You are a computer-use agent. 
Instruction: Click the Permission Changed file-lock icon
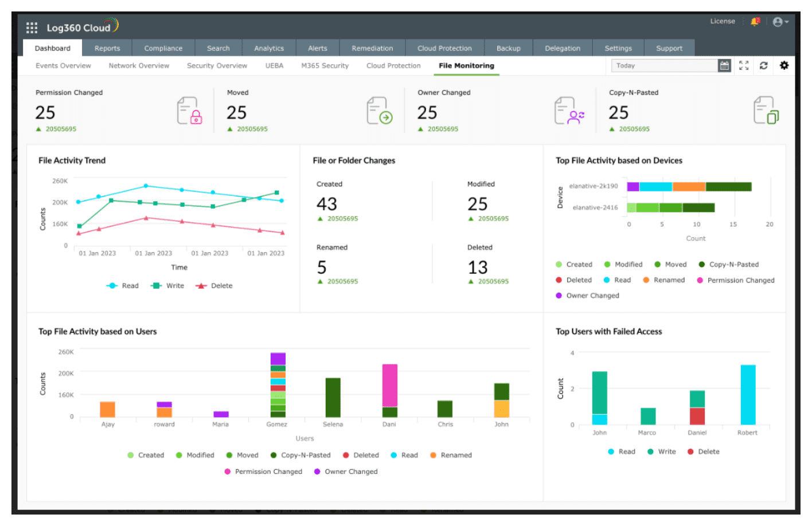tap(190, 111)
